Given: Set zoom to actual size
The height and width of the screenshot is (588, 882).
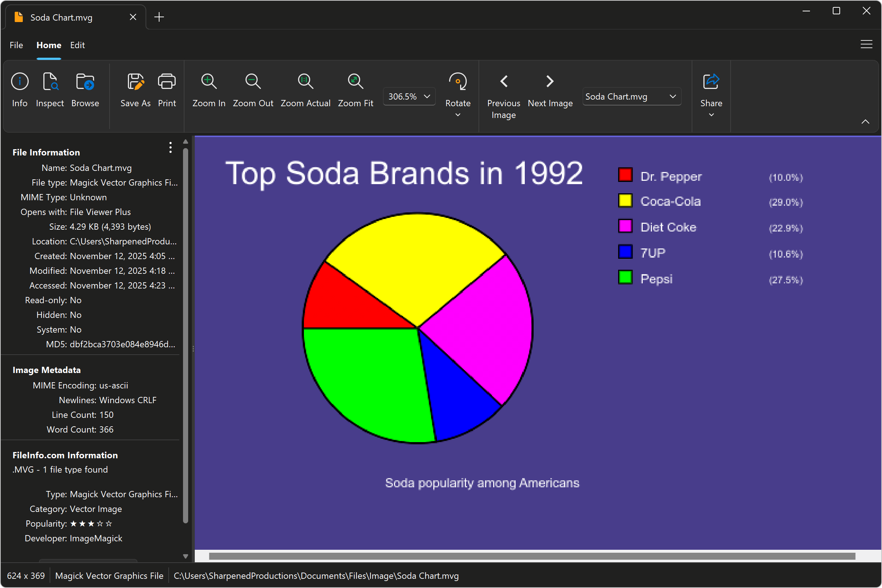Looking at the screenshot, I should pos(305,81).
